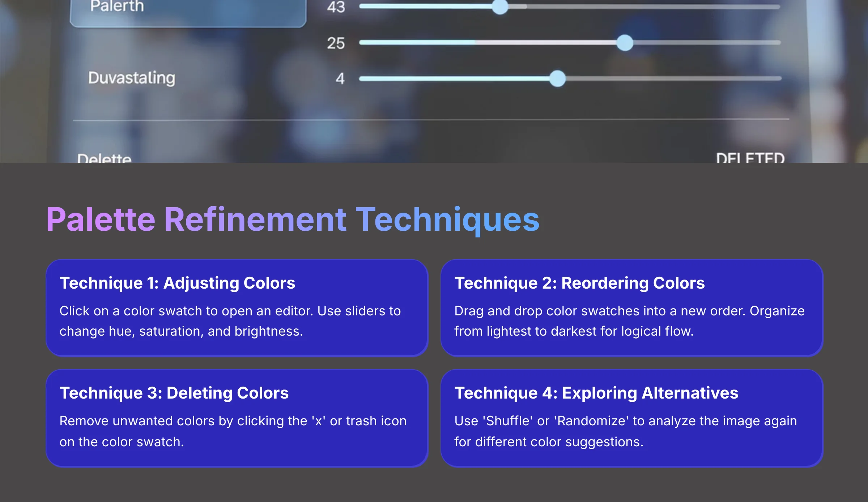This screenshot has width=868, height=502.
Task: Open the Technique 3: Deleting Colors card
Action: (237, 418)
